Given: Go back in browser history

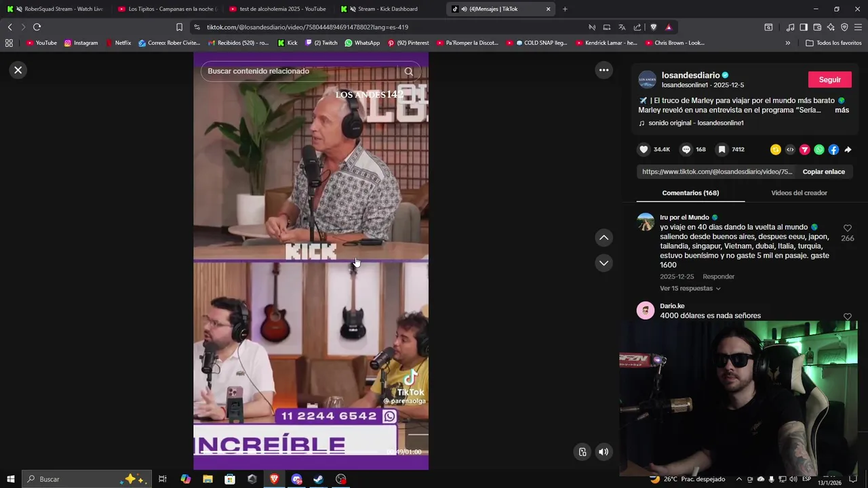Looking at the screenshot, I should [9, 27].
